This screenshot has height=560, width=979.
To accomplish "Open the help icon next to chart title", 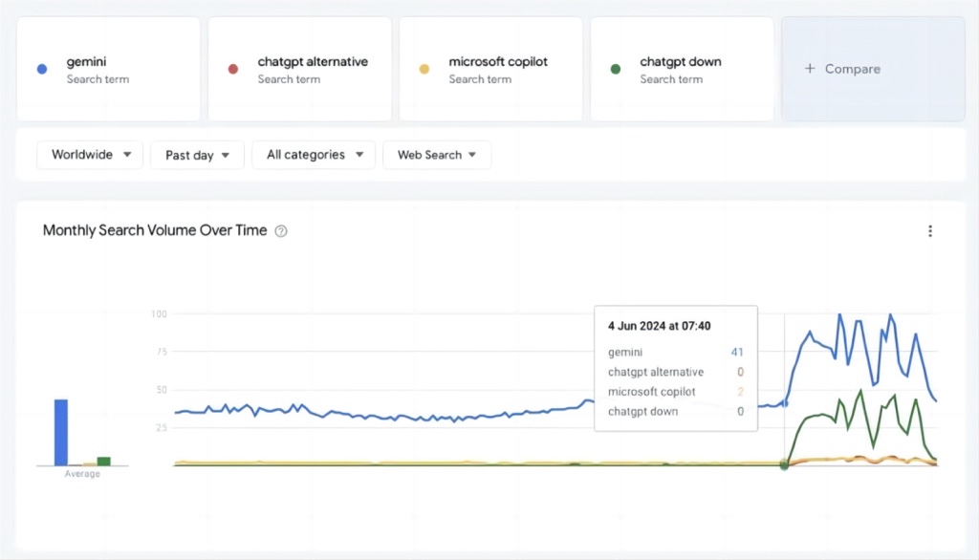I will pyautogui.click(x=281, y=231).
